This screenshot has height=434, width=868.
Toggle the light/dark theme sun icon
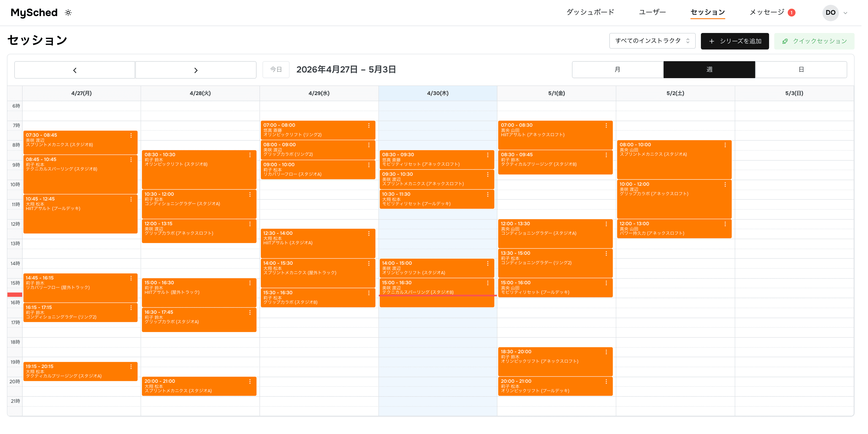[68, 13]
